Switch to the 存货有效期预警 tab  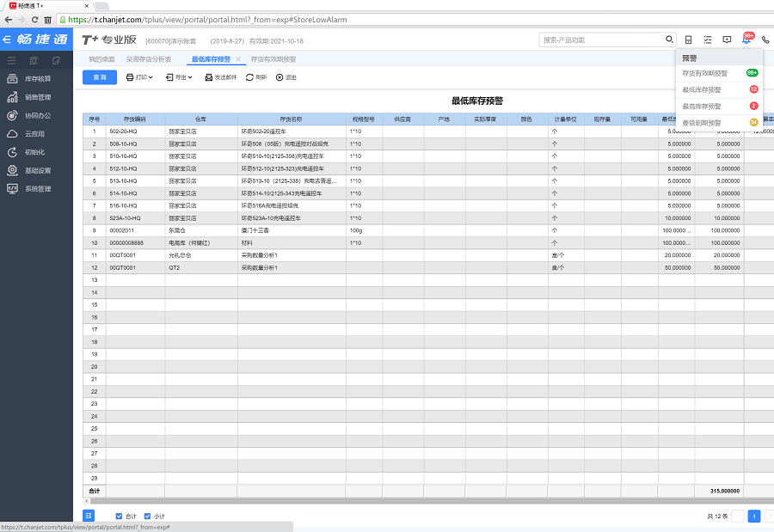(x=273, y=59)
